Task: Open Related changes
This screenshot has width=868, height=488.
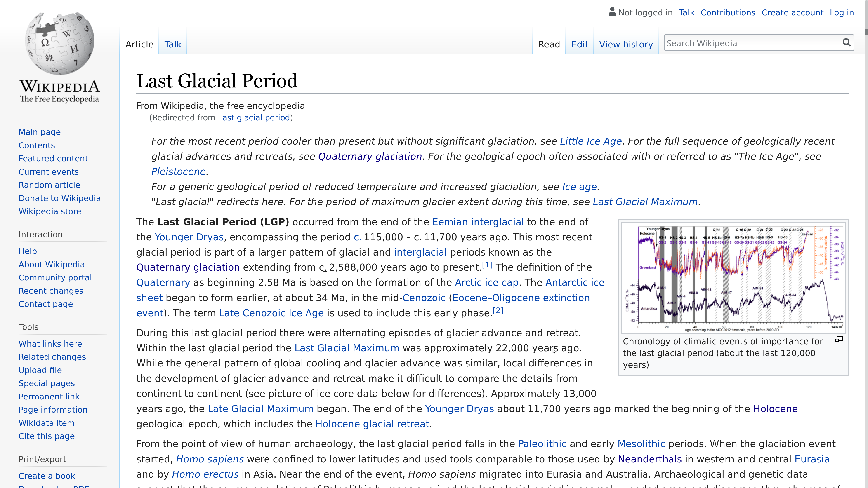Action: tap(52, 357)
